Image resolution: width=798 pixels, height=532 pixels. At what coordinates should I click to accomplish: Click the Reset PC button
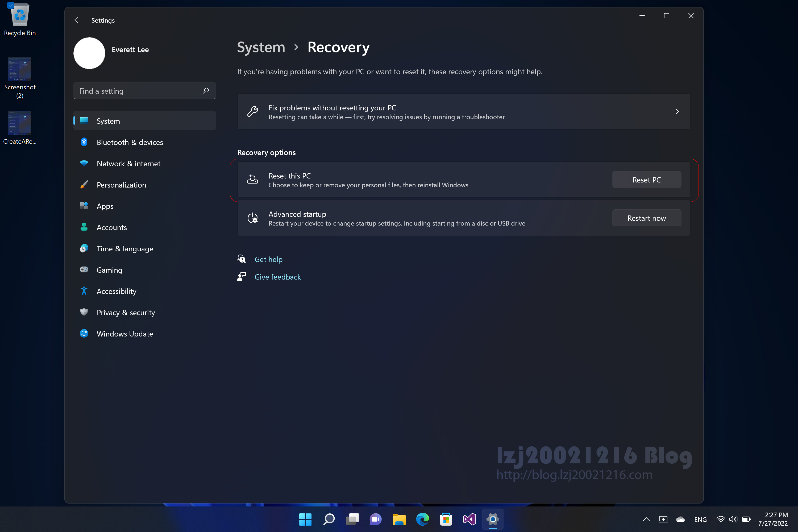pyautogui.click(x=646, y=180)
